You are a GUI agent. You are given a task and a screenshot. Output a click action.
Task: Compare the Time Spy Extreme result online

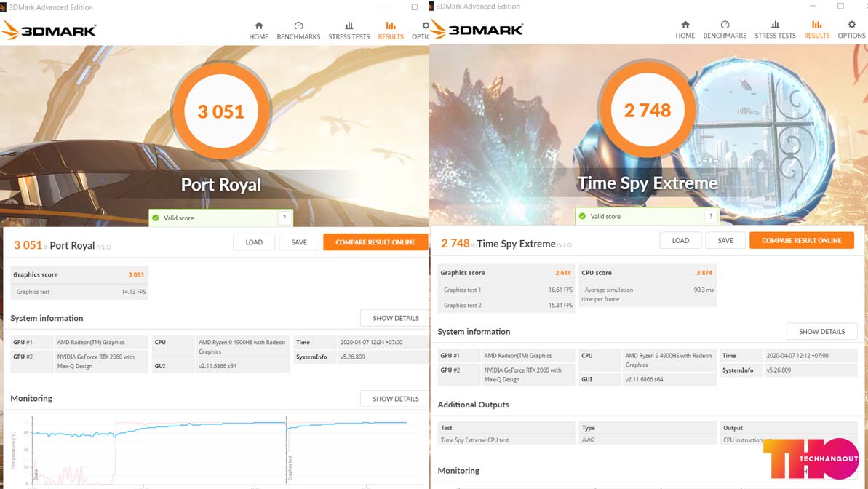point(802,241)
